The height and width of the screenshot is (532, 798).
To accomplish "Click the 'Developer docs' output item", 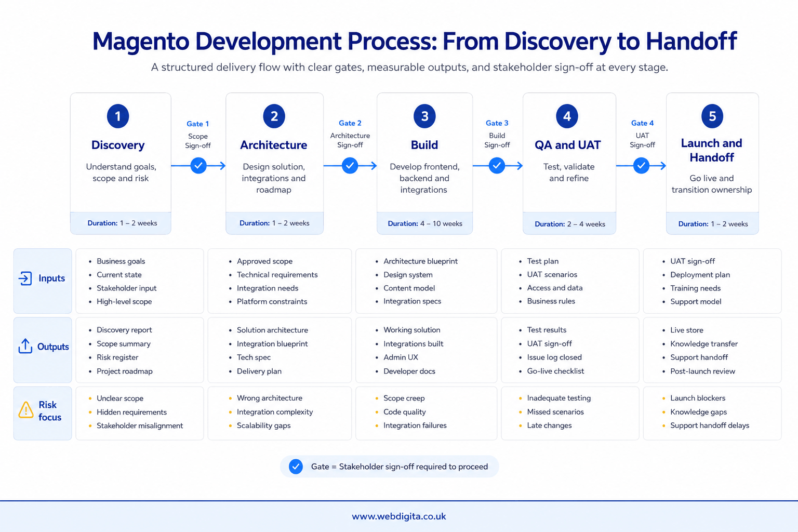I will tap(409, 371).
